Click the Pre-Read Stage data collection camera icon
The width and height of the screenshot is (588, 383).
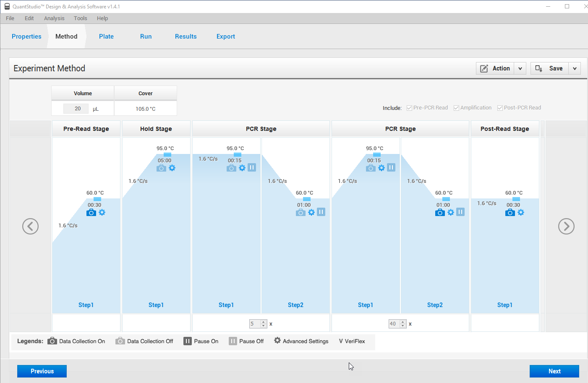tap(91, 213)
